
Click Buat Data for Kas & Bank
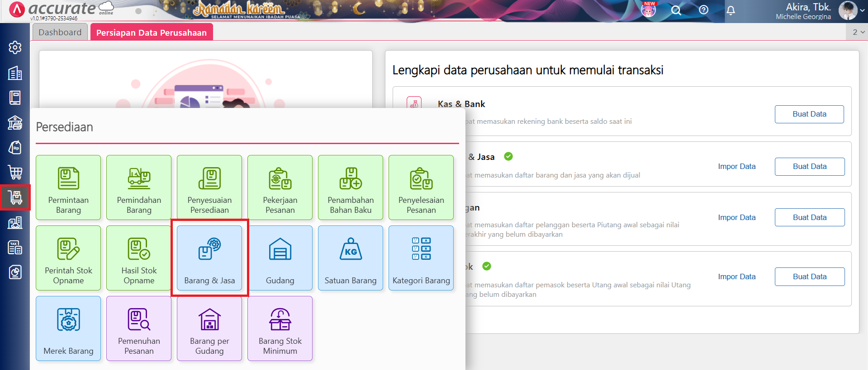(x=809, y=114)
